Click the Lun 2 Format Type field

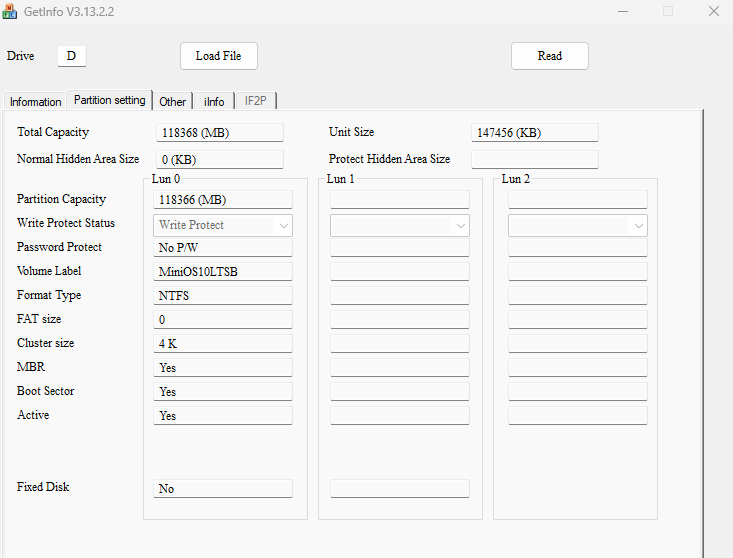[x=578, y=295]
